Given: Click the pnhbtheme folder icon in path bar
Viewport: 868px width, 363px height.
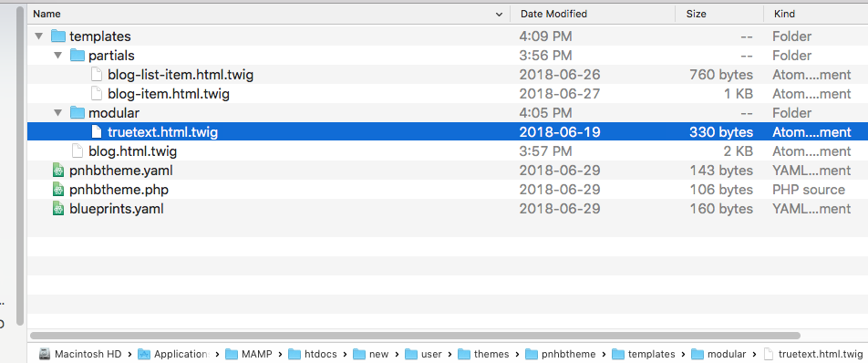Looking at the screenshot, I should (x=531, y=354).
